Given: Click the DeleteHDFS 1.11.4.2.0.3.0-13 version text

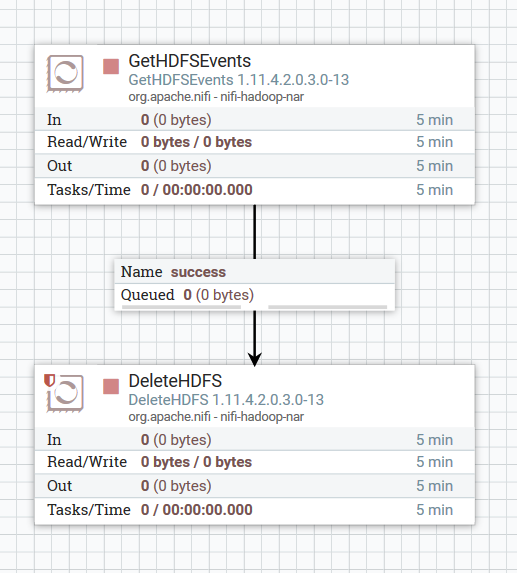Looking at the screenshot, I should (226, 400).
